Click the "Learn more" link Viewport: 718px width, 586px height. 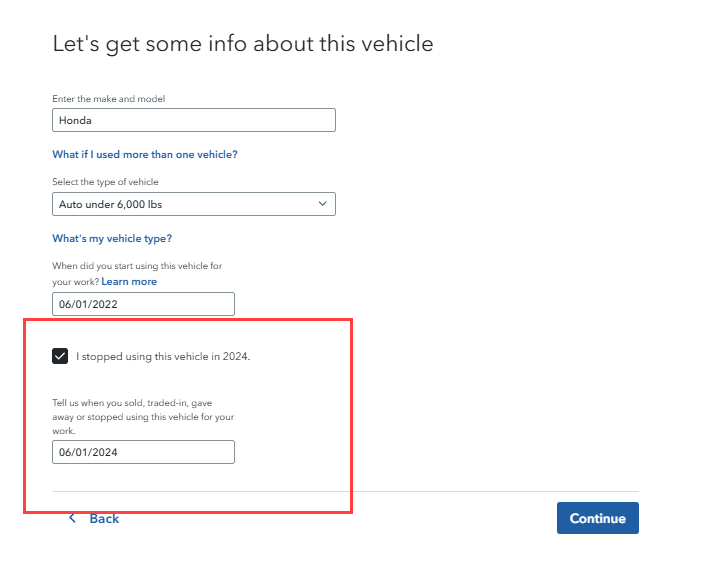point(129,282)
